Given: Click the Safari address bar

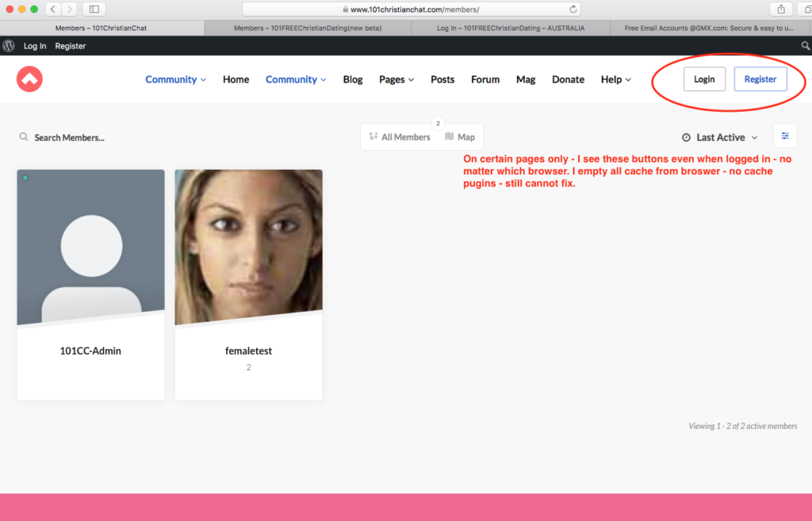Looking at the screenshot, I should (412, 10).
